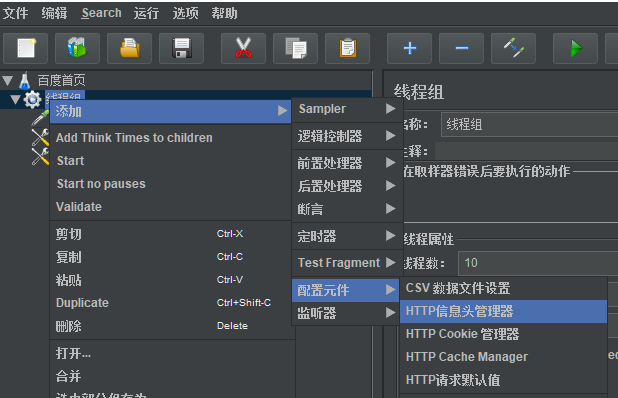Choose 粘贴 in the context menu
This screenshot has width=618, height=398.
tap(171, 280)
